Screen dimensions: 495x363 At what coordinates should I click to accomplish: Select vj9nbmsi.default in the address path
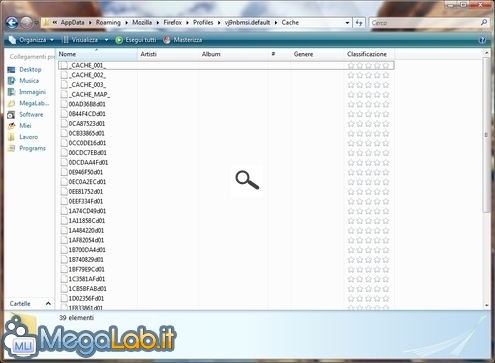pyautogui.click(x=247, y=22)
